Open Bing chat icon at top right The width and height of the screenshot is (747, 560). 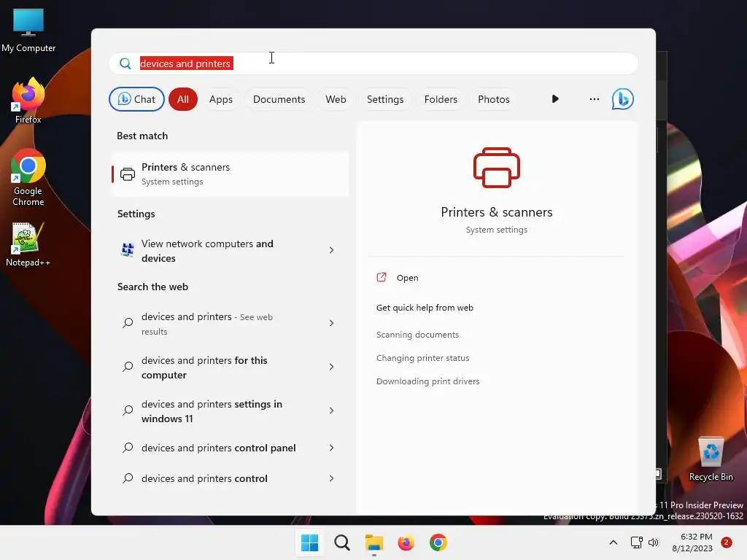(623, 99)
